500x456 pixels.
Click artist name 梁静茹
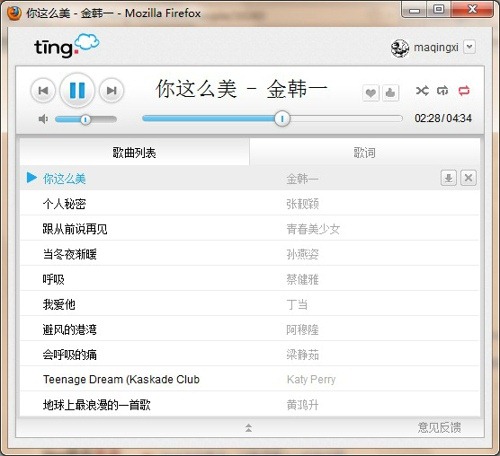click(303, 355)
